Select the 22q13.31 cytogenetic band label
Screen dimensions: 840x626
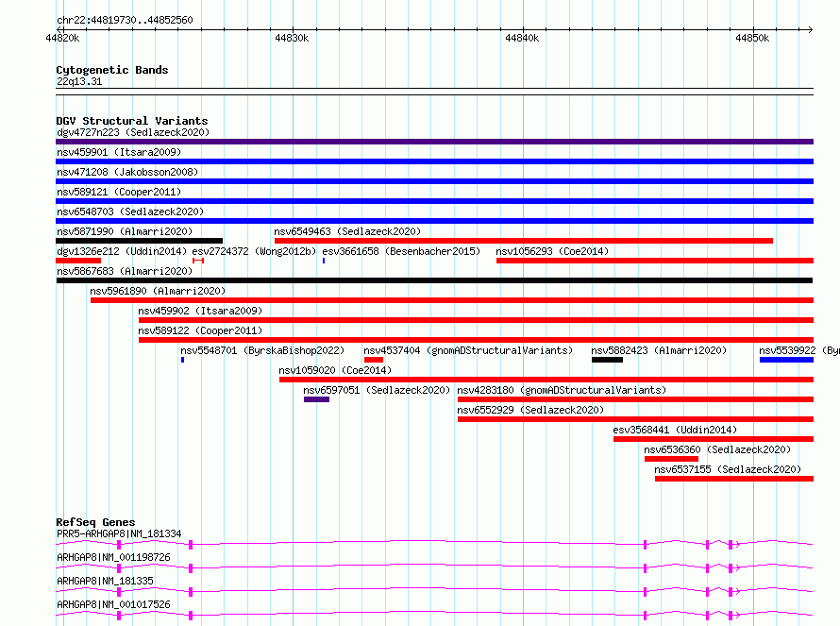coord(79,81)
